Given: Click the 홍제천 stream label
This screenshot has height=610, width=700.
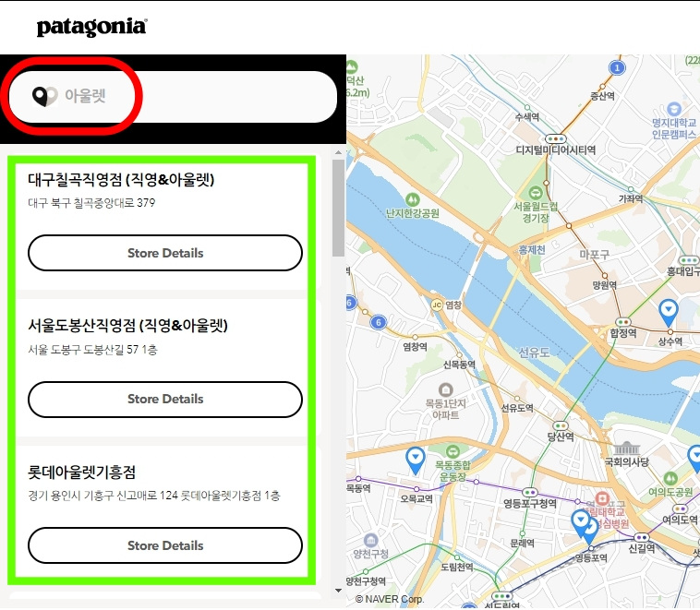Looking at the screenshot, I should tap(532, 250).
